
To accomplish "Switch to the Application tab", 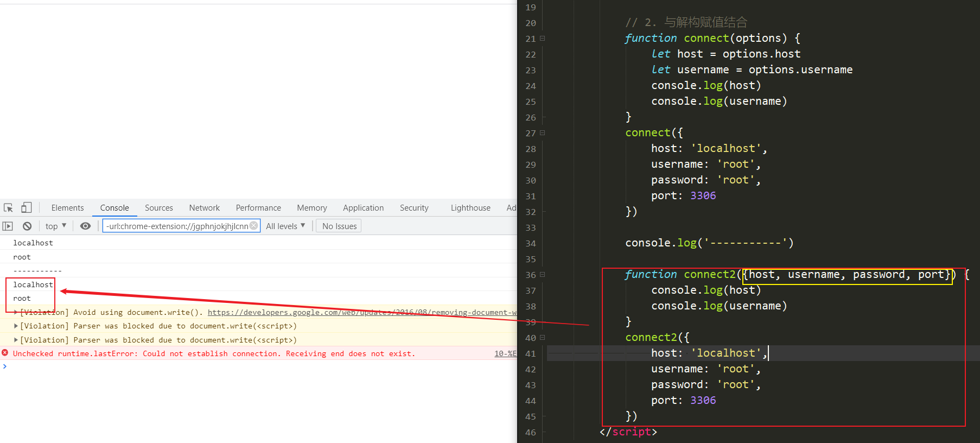I will click(x=364, y=208).
